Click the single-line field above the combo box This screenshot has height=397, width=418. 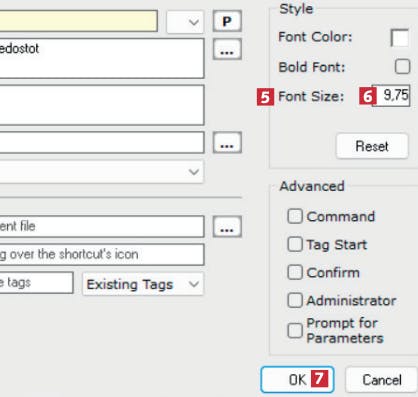[x=102, y=142]
